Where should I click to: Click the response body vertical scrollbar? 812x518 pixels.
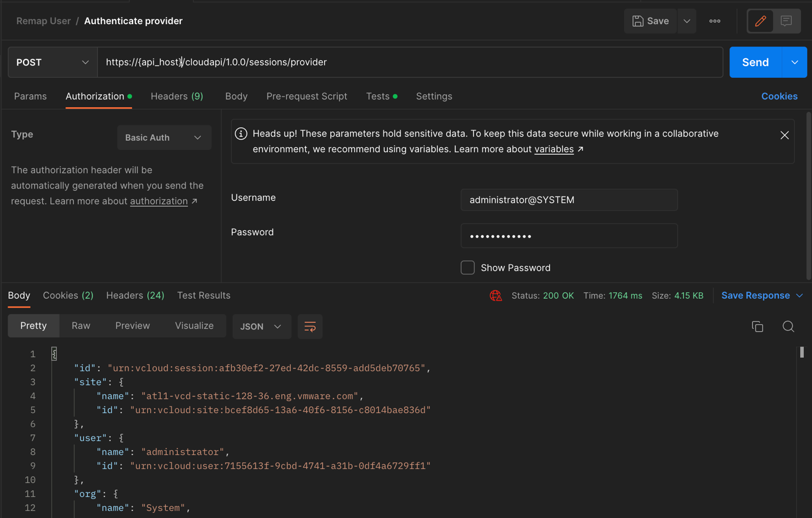[801, 352]
